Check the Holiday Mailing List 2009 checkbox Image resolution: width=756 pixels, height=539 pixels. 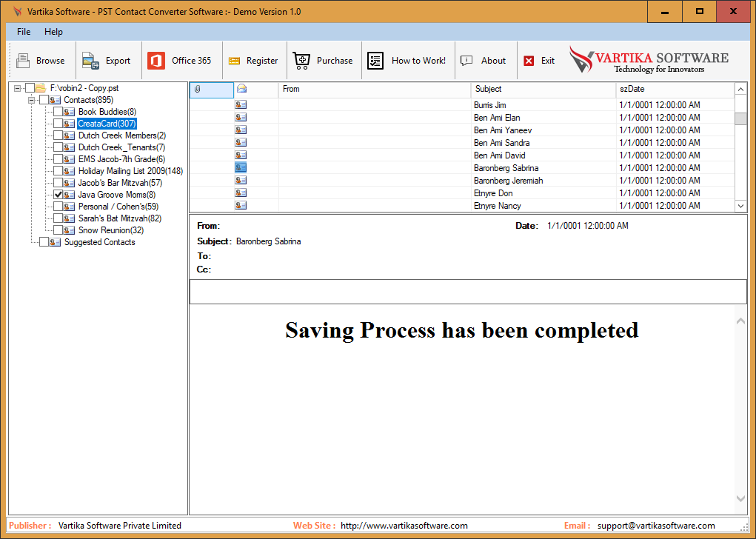tap(58, 171)
